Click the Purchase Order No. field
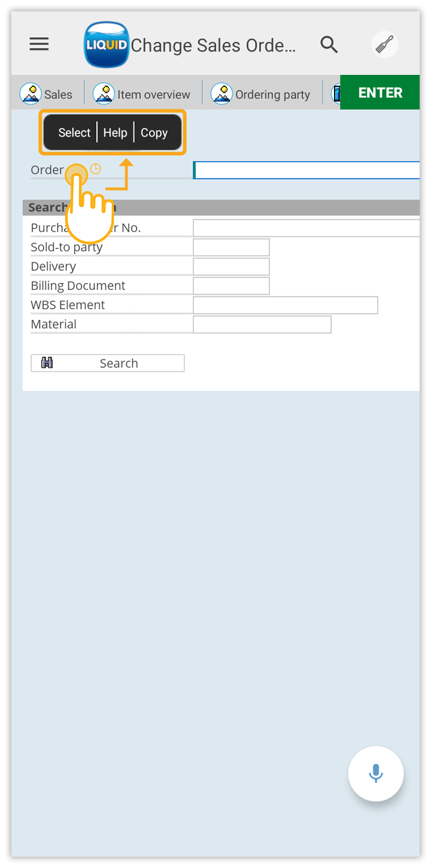The width and height of the screenshot is (431, 868). [306, 228]
